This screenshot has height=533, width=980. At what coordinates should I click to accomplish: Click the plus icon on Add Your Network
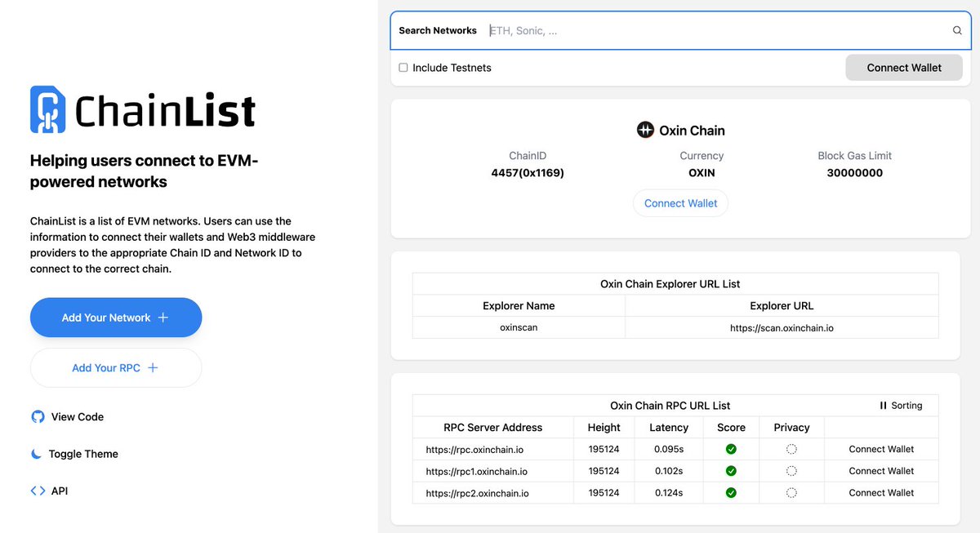[163, 318]
